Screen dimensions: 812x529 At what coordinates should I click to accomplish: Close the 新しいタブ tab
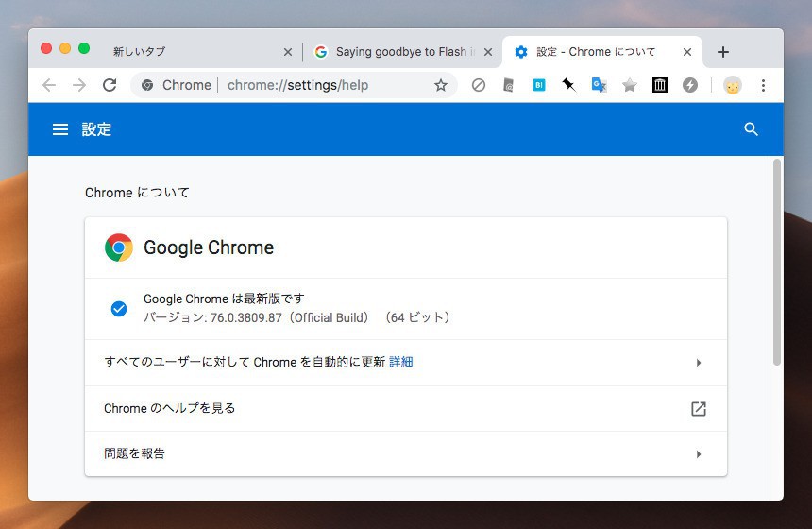pyautogui.click(x=288, y=52)
